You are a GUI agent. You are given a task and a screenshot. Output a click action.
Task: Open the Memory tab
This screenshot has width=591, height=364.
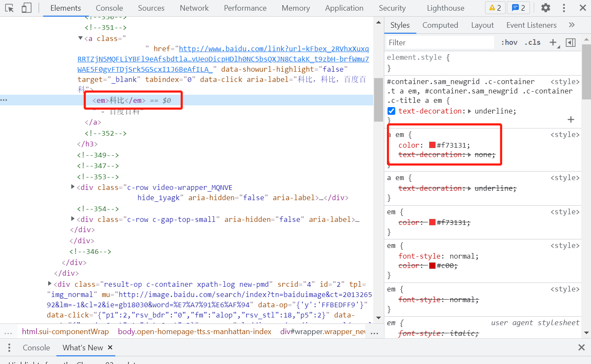pos(295,8)
